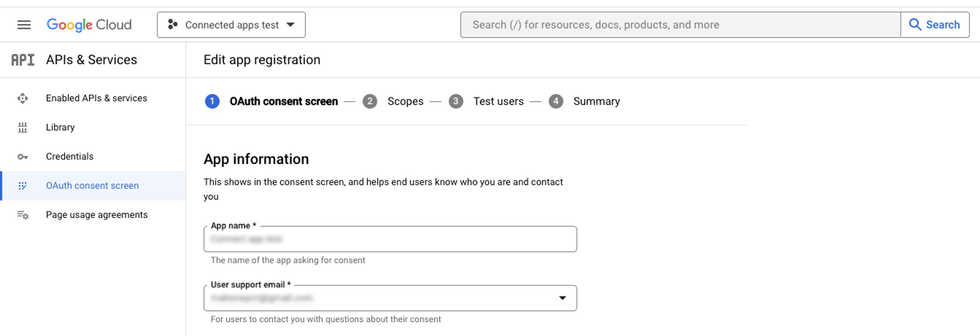980x336 pixels.
Task: Expand the Connected apps test project dropdown
Action: [231, 25]
